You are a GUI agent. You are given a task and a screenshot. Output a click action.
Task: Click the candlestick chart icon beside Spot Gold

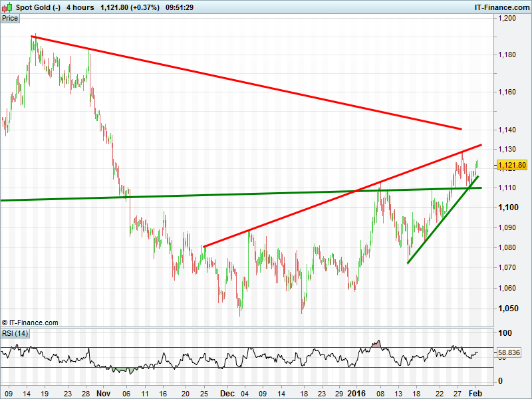pyautogui.click(x=5, y=7)
